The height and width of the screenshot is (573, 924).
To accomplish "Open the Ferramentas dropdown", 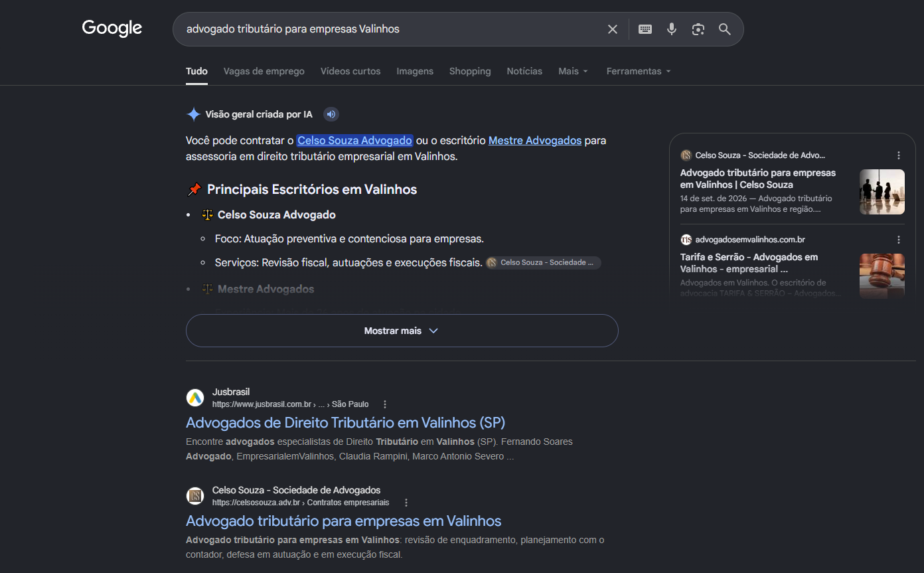I will click(x=639, y=71).
